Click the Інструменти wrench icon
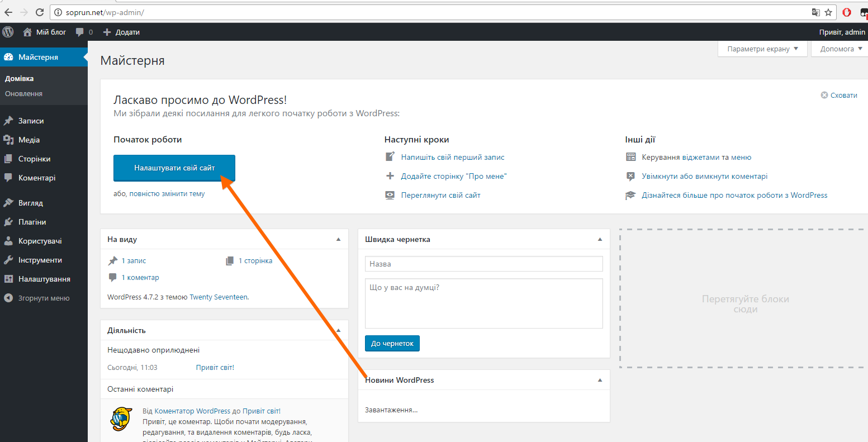 point(8,260)
